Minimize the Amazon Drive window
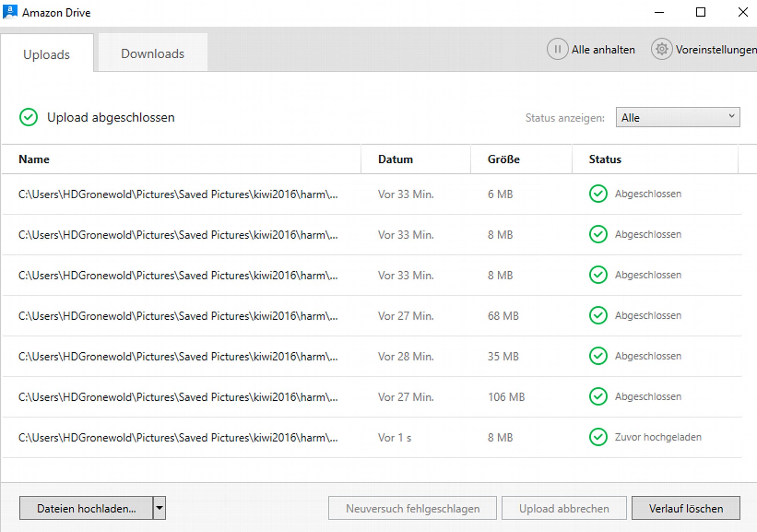 (659, 12)
